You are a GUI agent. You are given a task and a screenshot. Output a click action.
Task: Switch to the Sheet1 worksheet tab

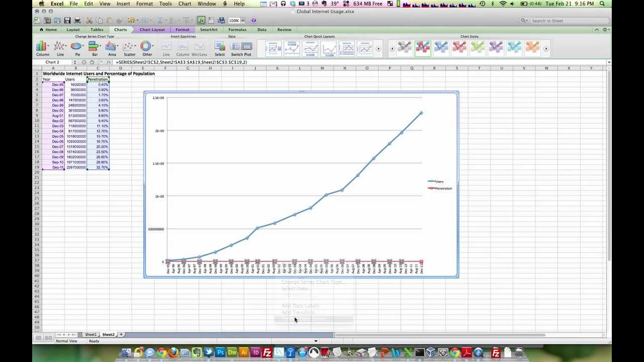coord(91,334)
